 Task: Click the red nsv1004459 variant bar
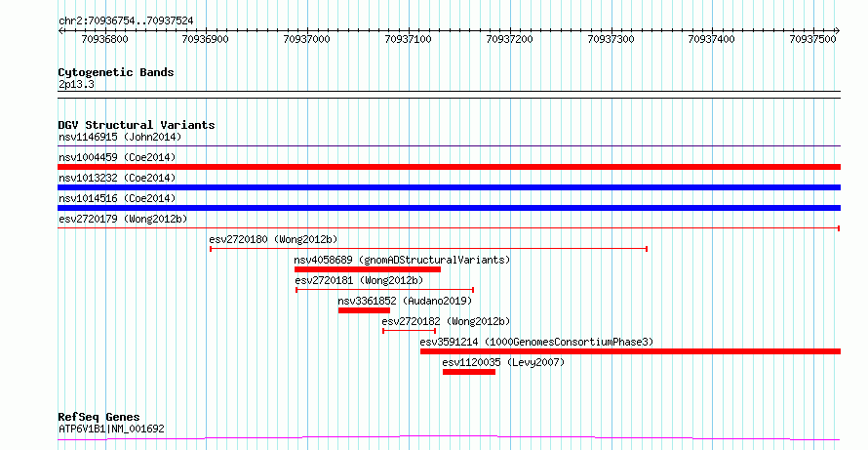449,167
